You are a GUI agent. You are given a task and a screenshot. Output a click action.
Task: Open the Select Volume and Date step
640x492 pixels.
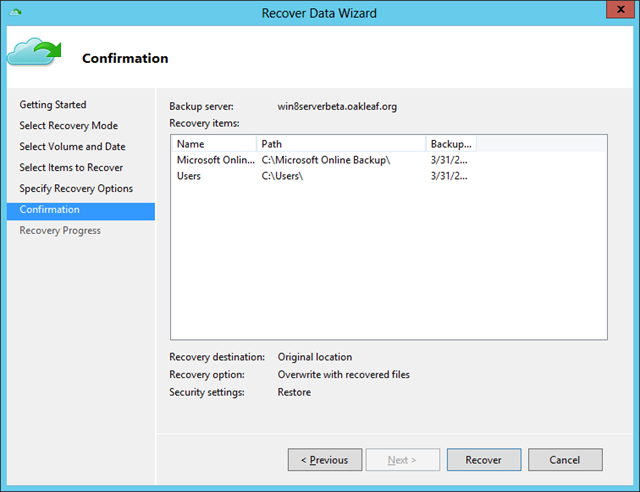(x=72, y=146)
